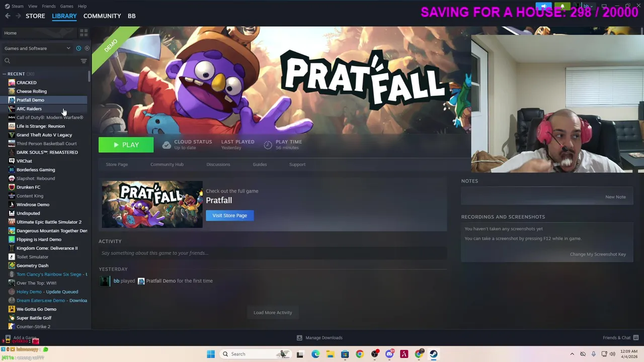Click the play time clock icon
Screen dimensions: 644x362
pos(268,145)
